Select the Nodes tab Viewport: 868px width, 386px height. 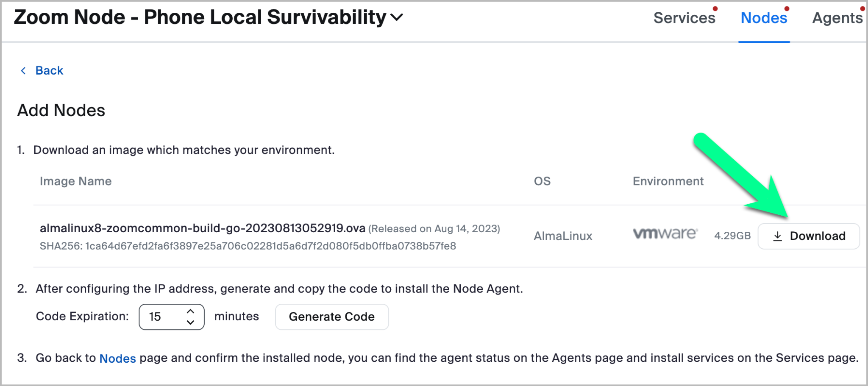point(764,18)
